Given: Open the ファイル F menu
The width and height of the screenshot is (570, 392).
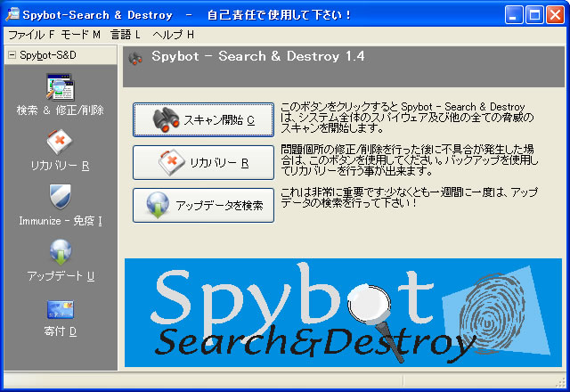Looking at the screenshot, I should pyautogui.click(x=31, y=35).
